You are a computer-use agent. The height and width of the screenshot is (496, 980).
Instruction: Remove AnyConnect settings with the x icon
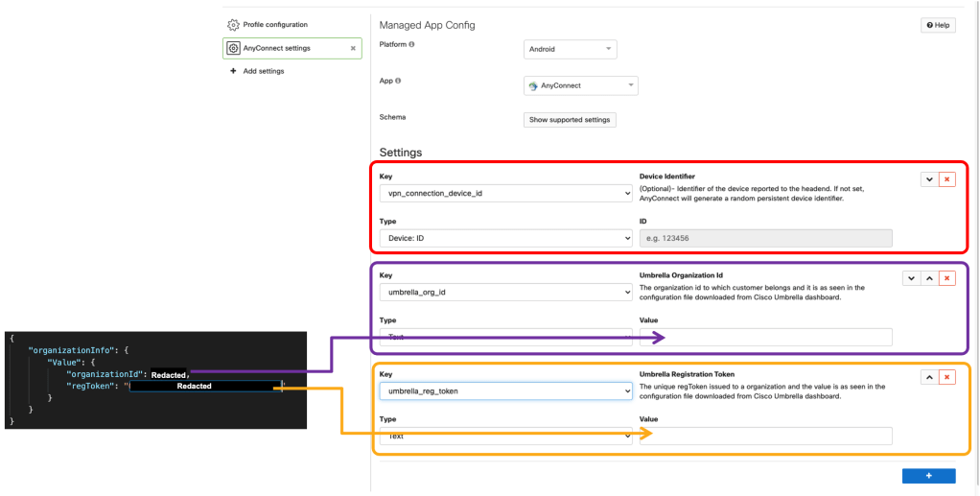pyautogui.click(x=352, y=48)
